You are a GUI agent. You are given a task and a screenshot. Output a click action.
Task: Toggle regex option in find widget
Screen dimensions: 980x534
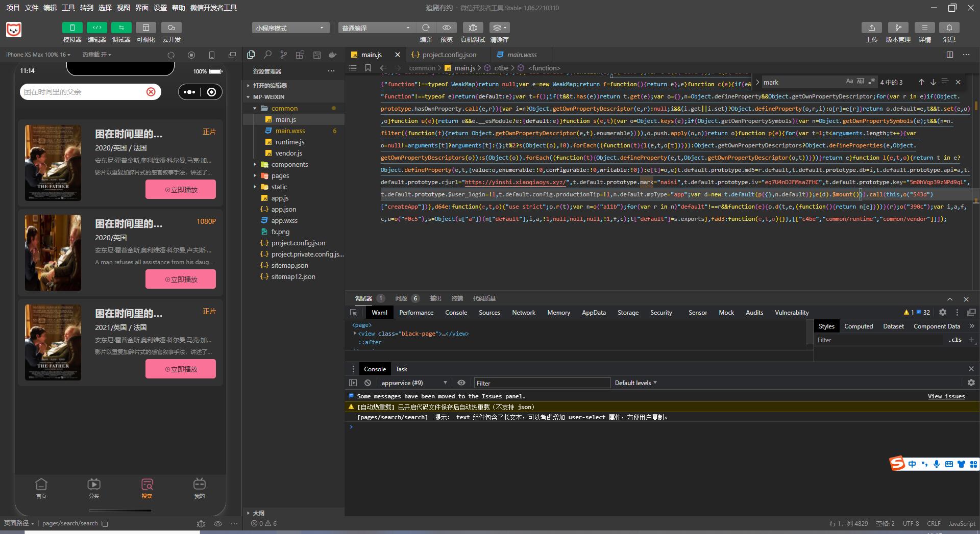(x=872, y=82)
